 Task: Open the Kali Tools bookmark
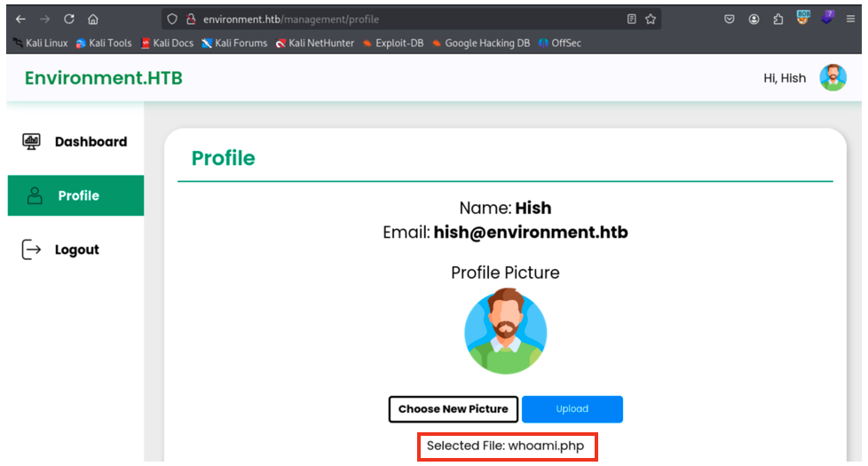point(104,43)
